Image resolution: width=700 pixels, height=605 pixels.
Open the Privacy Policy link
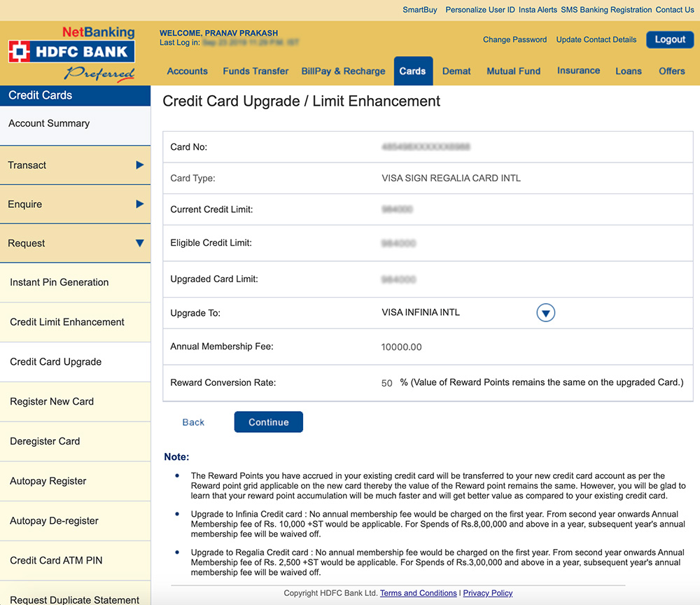click(487, 593)
